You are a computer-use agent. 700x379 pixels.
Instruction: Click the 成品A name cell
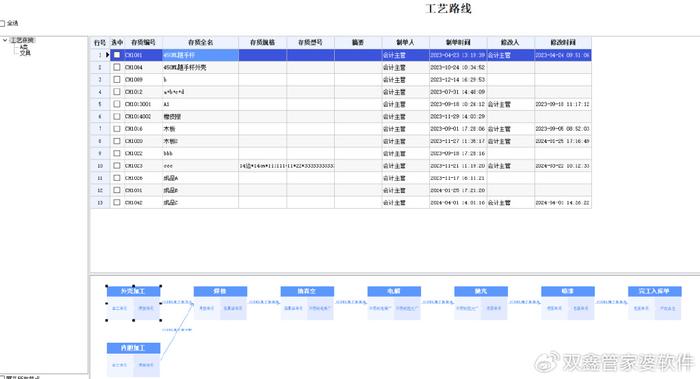[200, 178]
